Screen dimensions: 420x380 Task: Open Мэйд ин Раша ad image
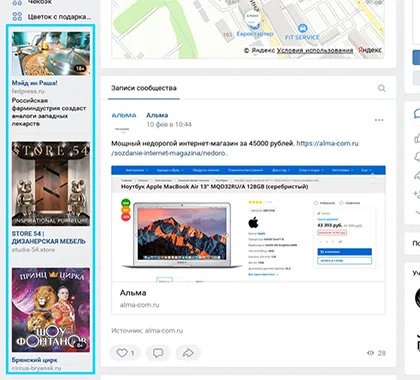51,54
